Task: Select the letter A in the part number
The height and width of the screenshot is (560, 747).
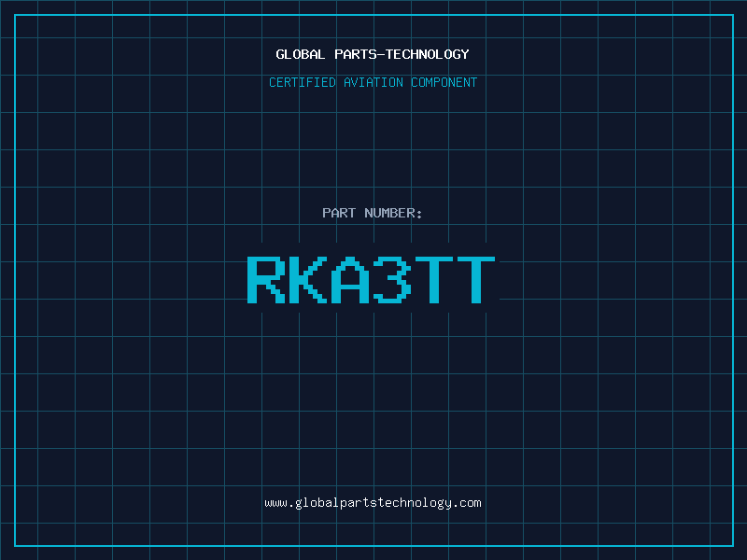Action: pyautogui.click(x=350, y=279)
